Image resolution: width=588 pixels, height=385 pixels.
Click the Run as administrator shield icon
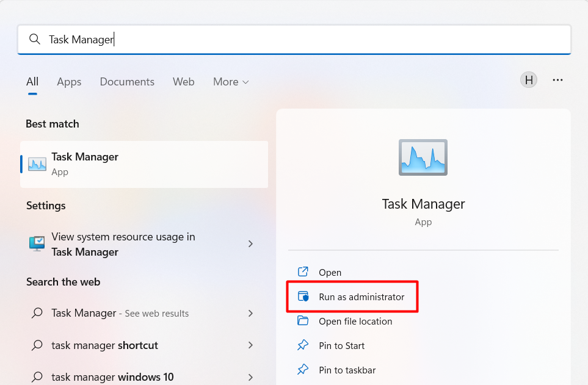[x=303, y=297]
